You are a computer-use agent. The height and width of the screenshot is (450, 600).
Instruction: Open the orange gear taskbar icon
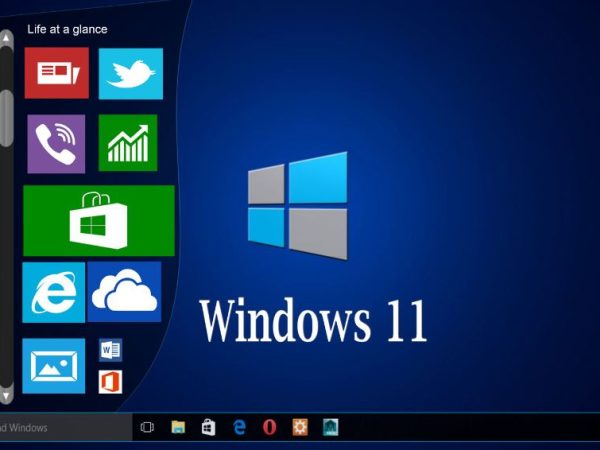300,427
